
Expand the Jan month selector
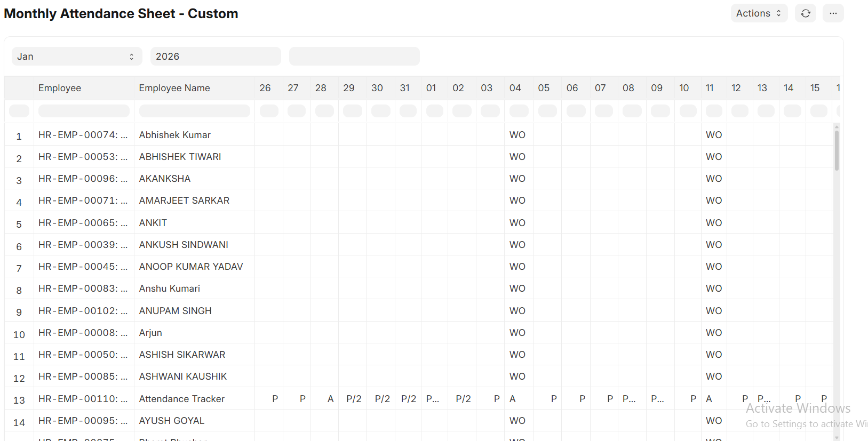(77, 57)
